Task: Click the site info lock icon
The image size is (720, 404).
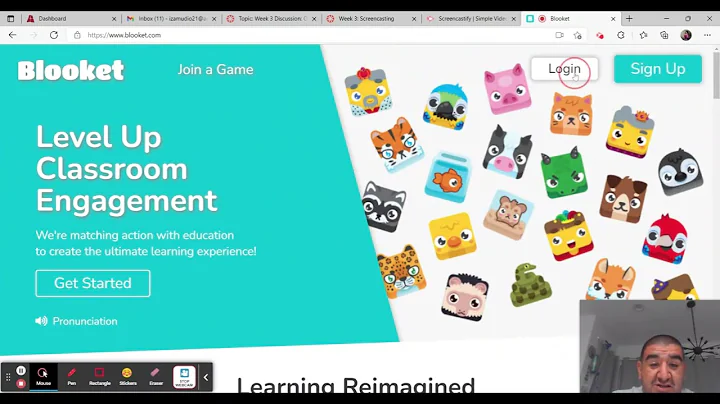Action: point(77,35)
